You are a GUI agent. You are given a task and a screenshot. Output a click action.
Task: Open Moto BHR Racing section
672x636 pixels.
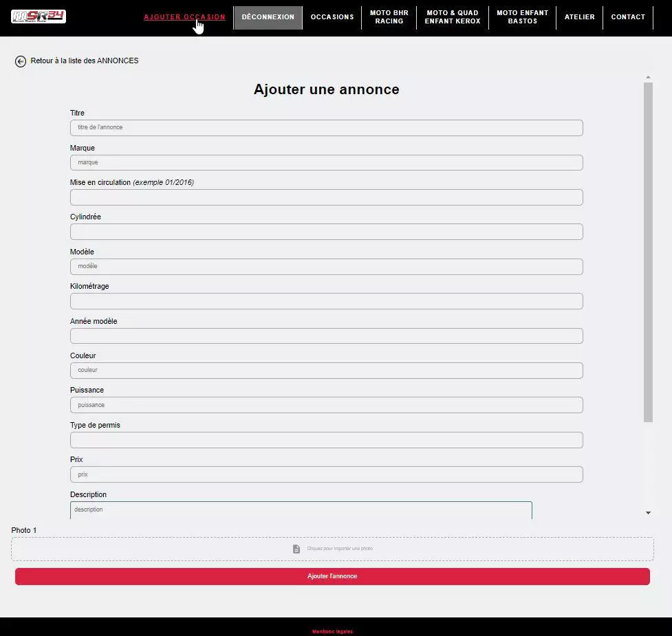pyautogui.click(x=389, y=17)
